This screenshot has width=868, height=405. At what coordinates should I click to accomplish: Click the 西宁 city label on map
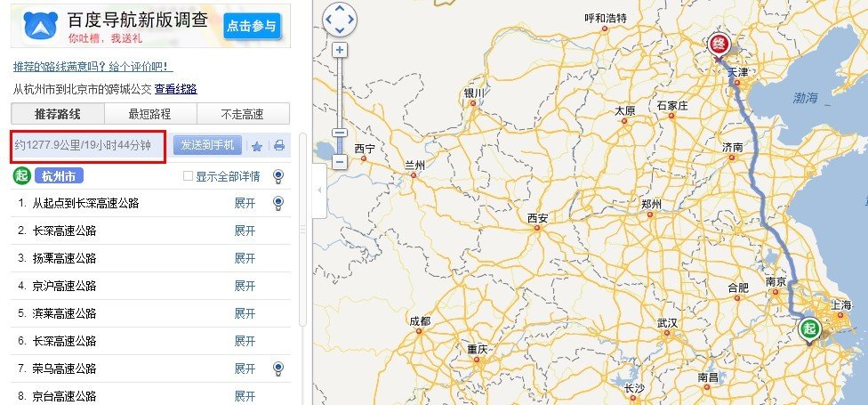point(365,148)
